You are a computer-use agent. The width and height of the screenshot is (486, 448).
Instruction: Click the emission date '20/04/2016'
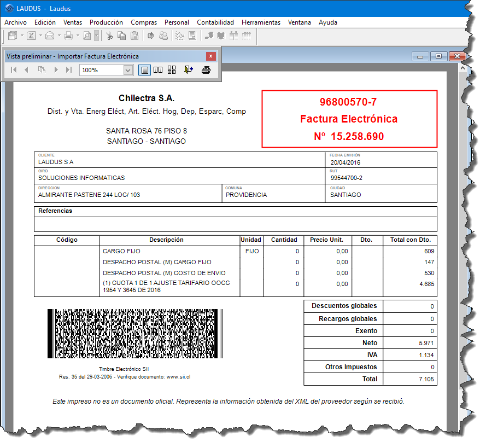point(346,162)
